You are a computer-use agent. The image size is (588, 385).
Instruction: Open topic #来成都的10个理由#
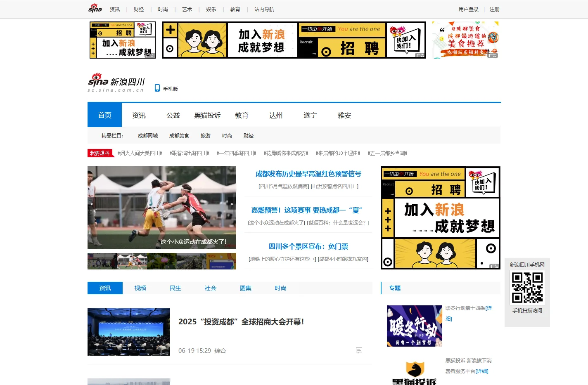338,153
